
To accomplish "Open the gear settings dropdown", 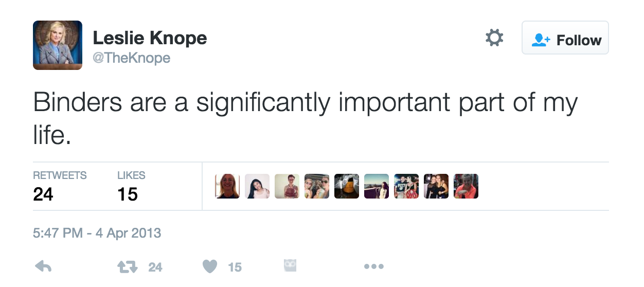I will tap(494, 38).
